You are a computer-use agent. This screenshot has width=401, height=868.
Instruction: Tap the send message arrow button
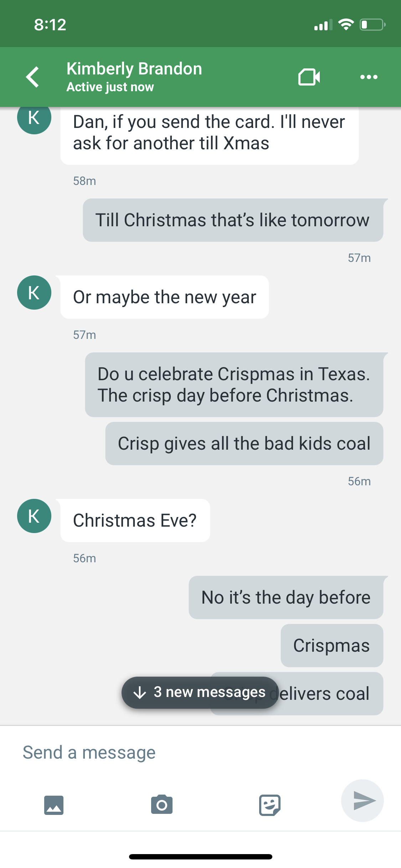click(x=363, y=801)
